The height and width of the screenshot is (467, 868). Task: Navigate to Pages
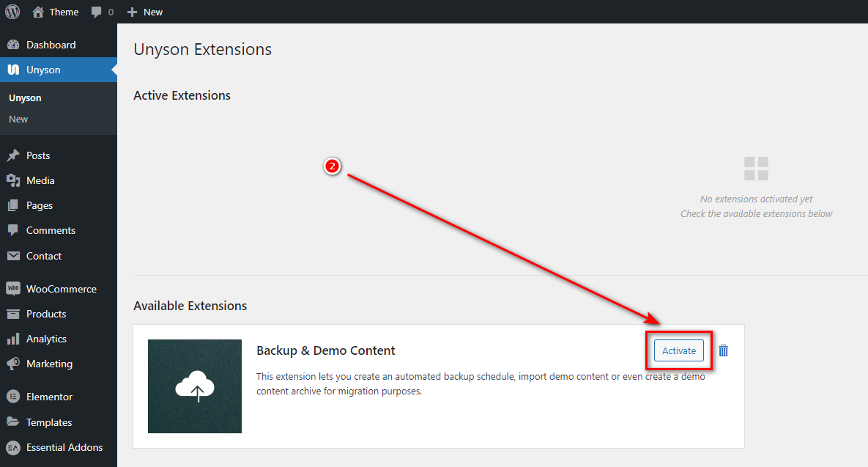click(40, 205)
